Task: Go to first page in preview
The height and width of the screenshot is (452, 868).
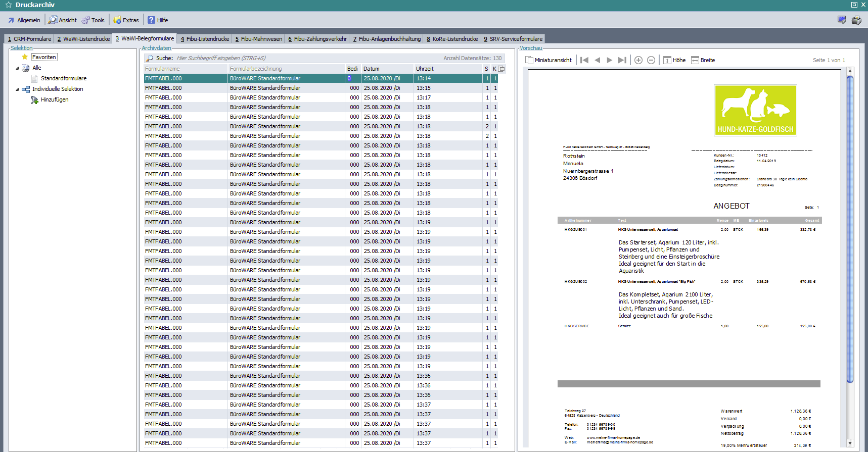Action: 584,60
